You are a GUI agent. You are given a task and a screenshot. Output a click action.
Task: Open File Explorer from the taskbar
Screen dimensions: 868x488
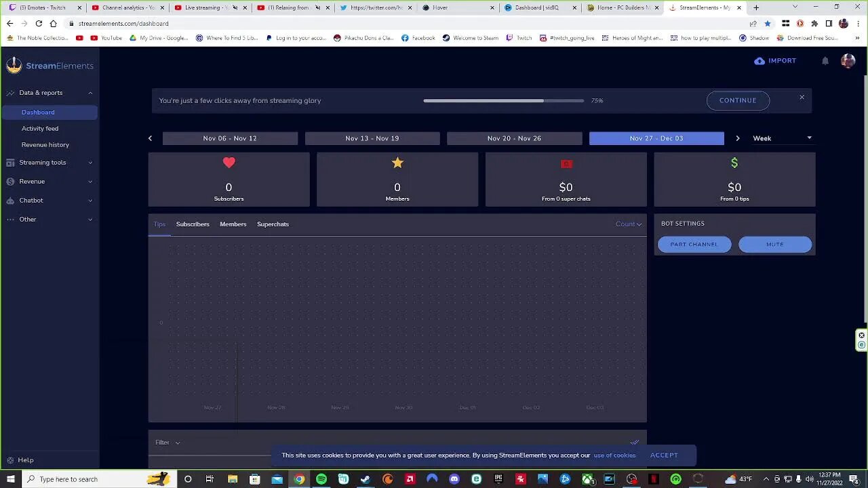pyautogui.click(x=233, y=479)
